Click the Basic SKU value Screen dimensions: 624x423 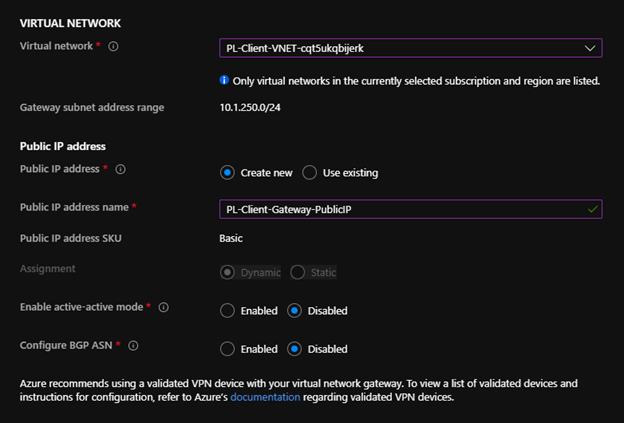point(231,238)
